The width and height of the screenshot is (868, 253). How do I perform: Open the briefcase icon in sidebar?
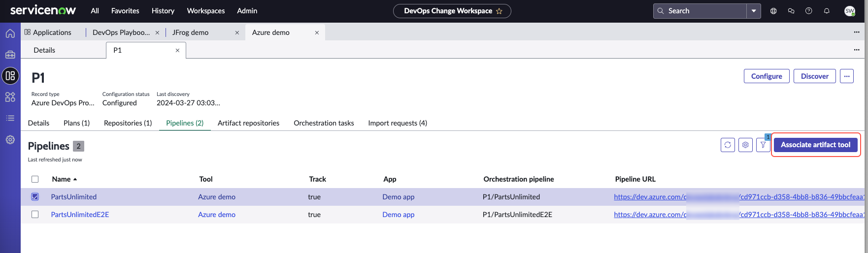point(10,55)
